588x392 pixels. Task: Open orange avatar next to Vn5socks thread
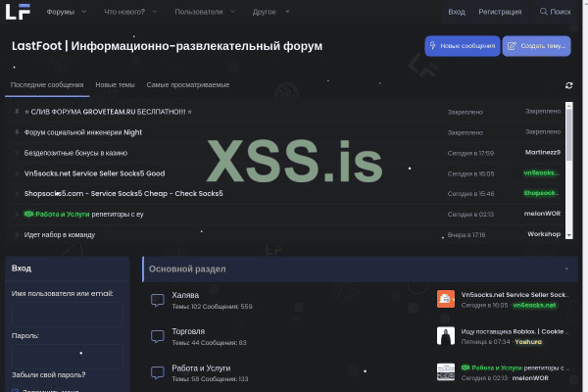tap(446, 299)
